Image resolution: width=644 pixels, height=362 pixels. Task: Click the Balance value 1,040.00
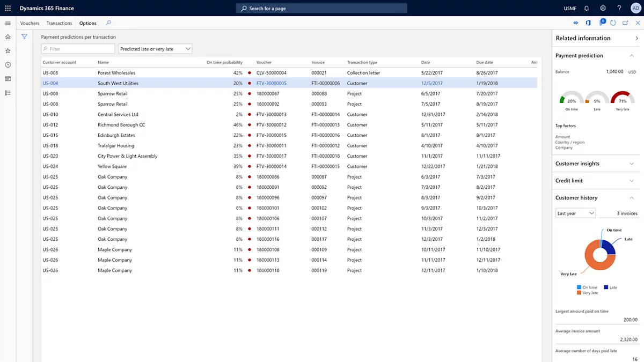point(614,71)
